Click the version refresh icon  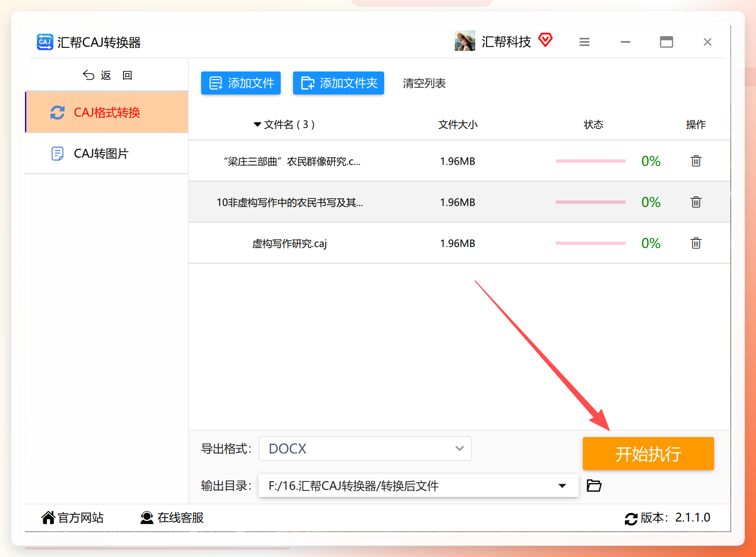click(x=631, y=518)
